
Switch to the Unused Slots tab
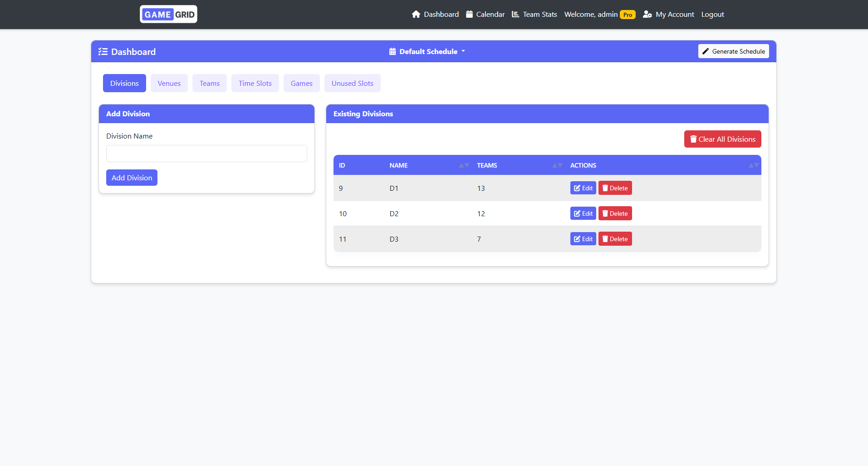coord(352,83)
